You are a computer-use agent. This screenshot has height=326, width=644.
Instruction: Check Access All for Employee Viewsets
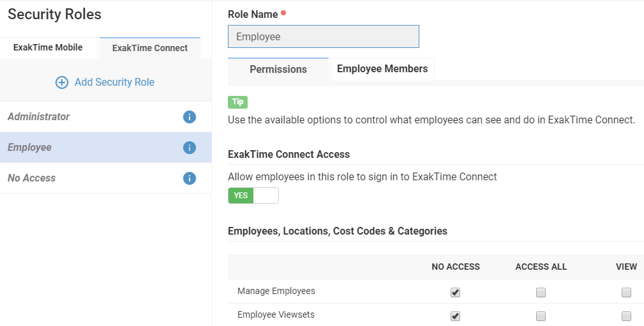tap(541, 316)
